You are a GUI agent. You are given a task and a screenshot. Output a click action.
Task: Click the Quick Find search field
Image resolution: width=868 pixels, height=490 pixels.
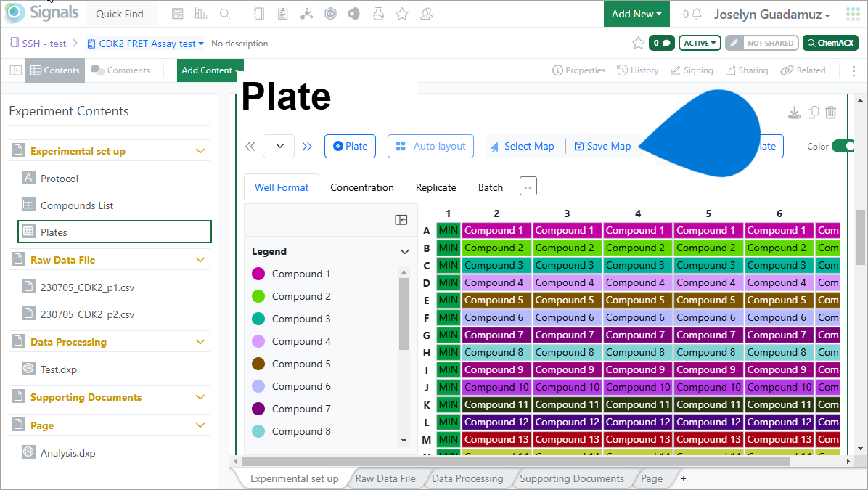click(x=122, y=14)
